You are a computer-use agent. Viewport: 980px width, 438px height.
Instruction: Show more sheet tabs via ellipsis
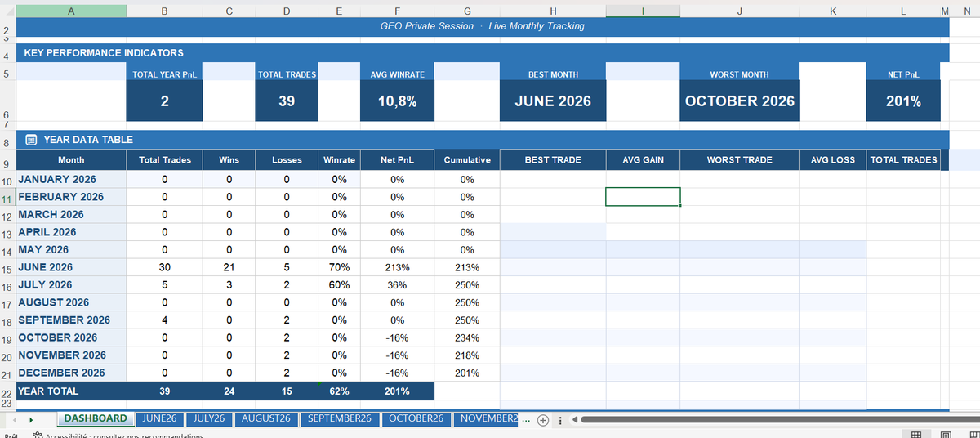point(526,420)
